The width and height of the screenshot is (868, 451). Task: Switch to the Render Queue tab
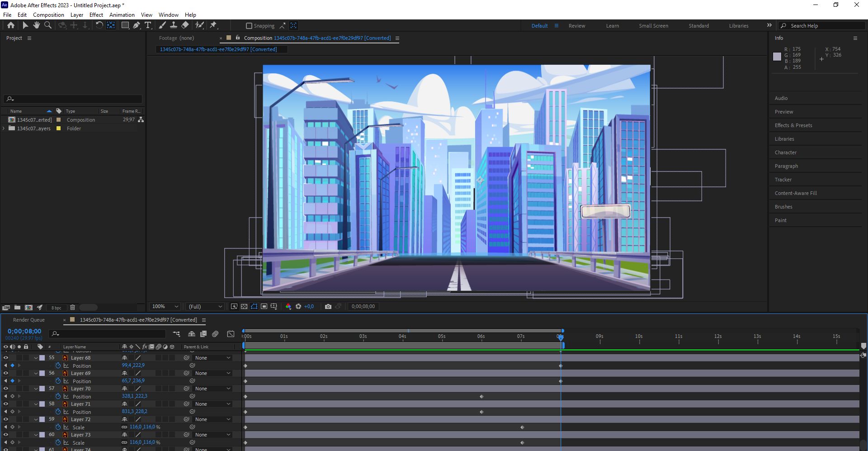tap(29, 320)
